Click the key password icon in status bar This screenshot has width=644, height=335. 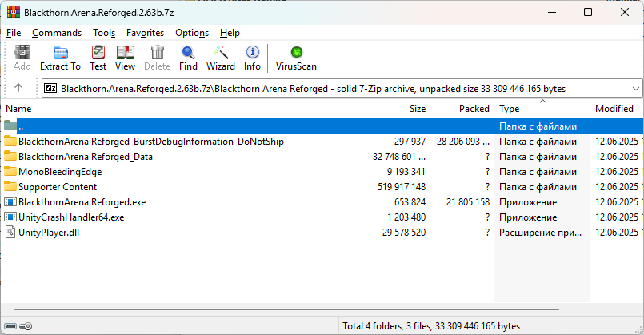26,326
